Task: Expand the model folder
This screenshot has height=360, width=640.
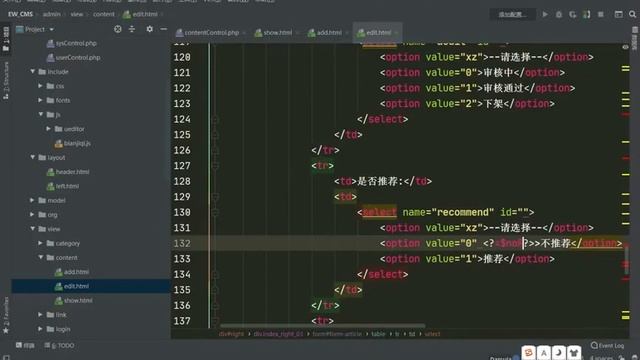Action: click(32, 200)
